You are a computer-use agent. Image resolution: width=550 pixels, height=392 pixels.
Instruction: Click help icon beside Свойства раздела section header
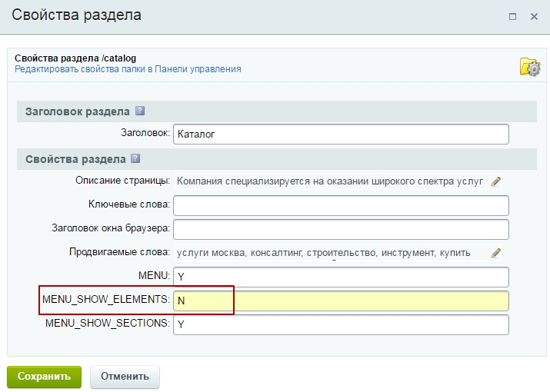click(x=135, y=159)
